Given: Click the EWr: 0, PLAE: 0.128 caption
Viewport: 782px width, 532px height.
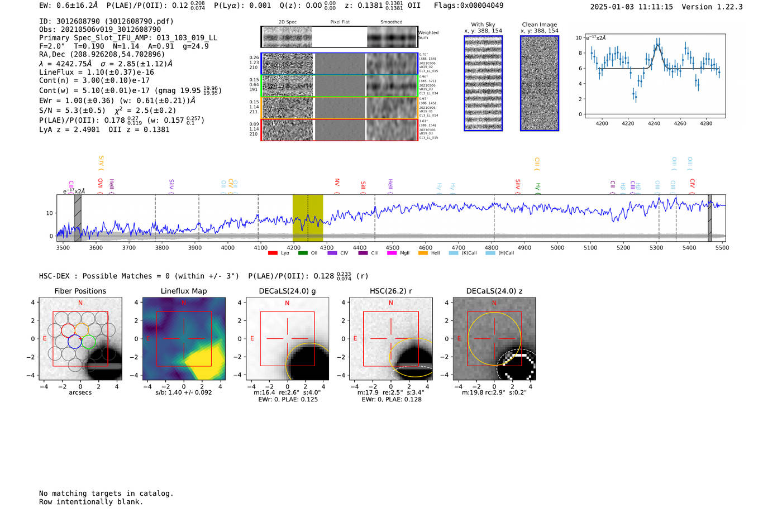Looking at the screenshot, I should [x=392, y=399].
